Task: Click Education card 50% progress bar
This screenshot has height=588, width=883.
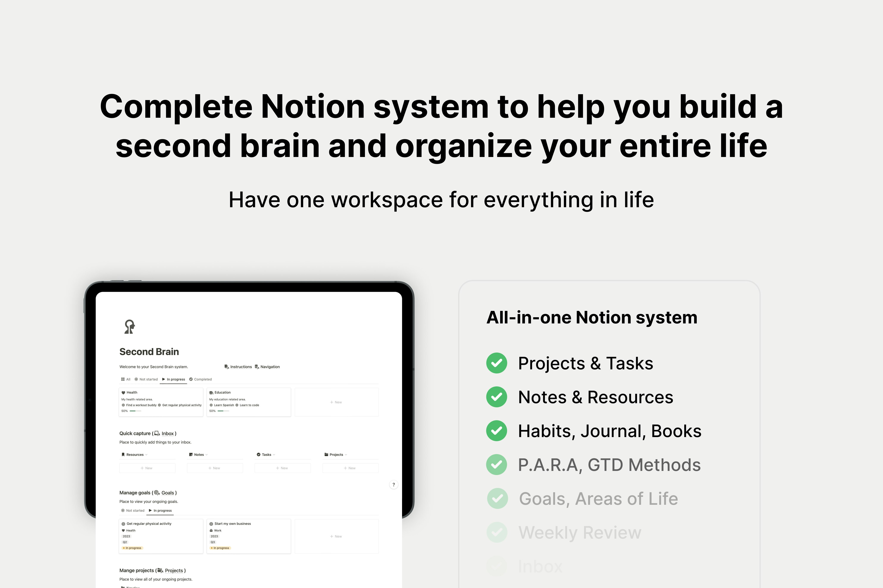Action: pos(223,411)
